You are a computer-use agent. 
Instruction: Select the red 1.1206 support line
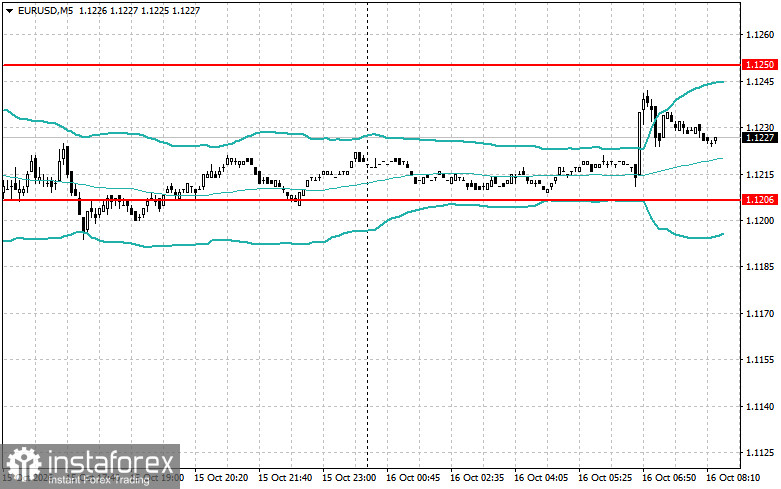372,200
